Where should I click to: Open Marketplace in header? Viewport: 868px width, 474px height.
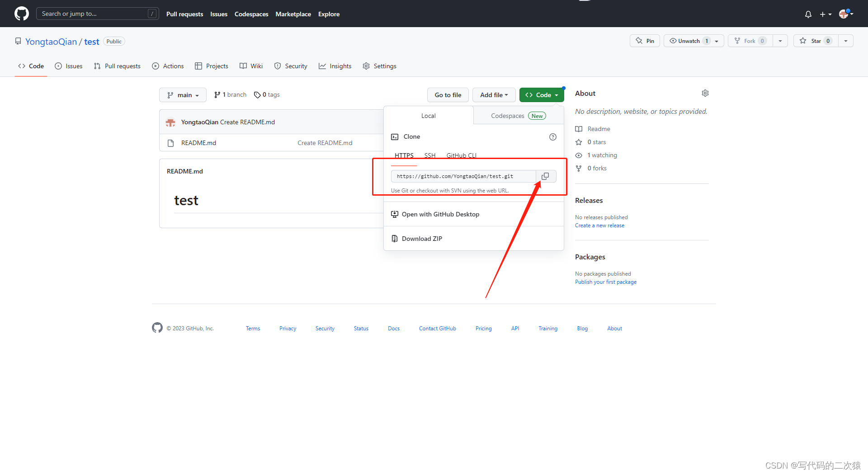coord(293,14)
